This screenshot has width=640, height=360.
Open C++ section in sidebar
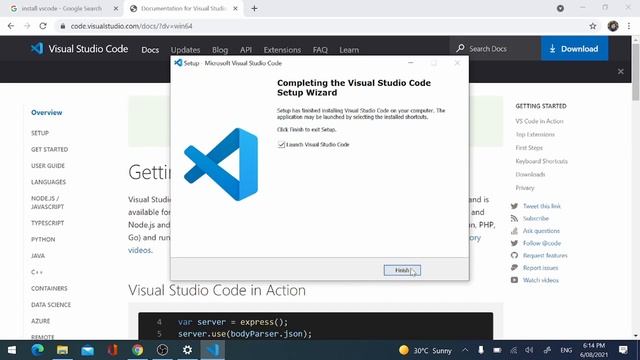point(37,272)
